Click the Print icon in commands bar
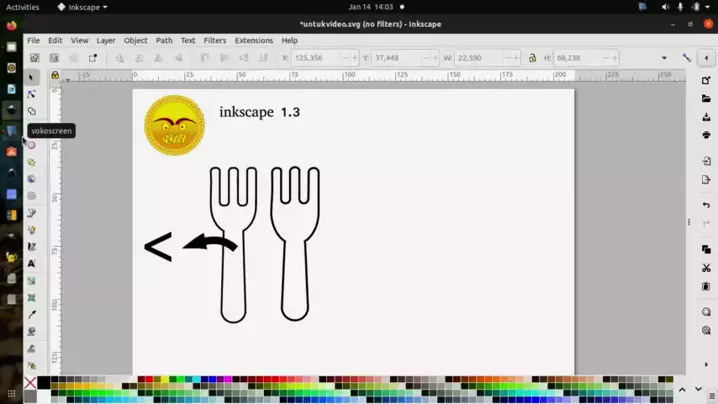 tap(706, 135)
